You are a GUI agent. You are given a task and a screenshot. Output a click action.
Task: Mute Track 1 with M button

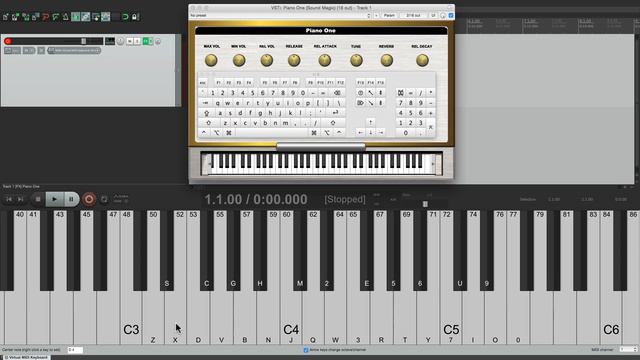(x=129, y=41)
